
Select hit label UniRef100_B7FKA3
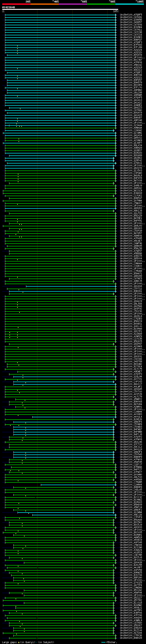131,45
